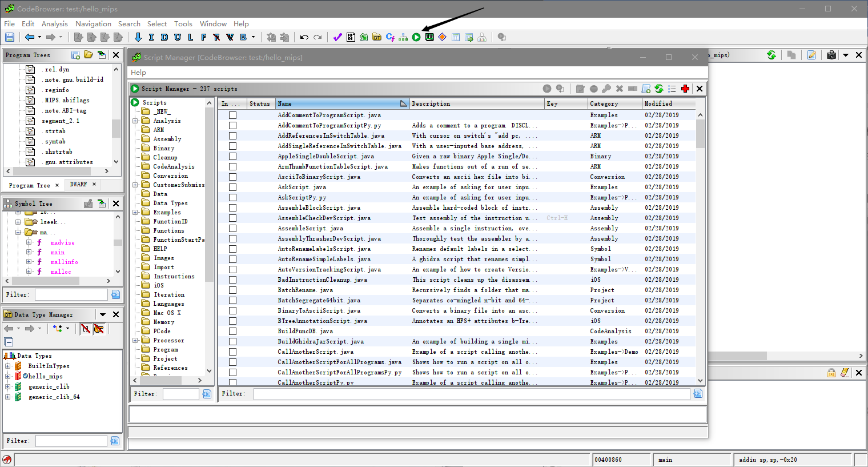Open the Help menu in Script Manager window

138,72
